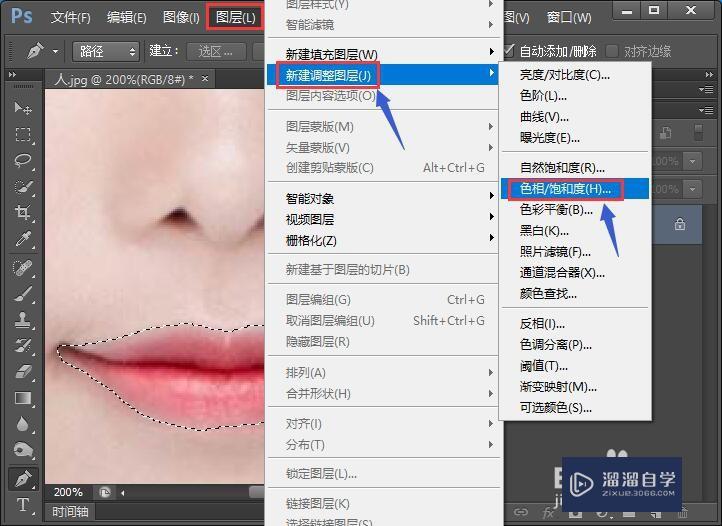Image resolution: width=722 pixels, height=526 pixels.
Task: Select the Rectangular Marquee tool
Action: pyautogui.click(x=23, y=135)
